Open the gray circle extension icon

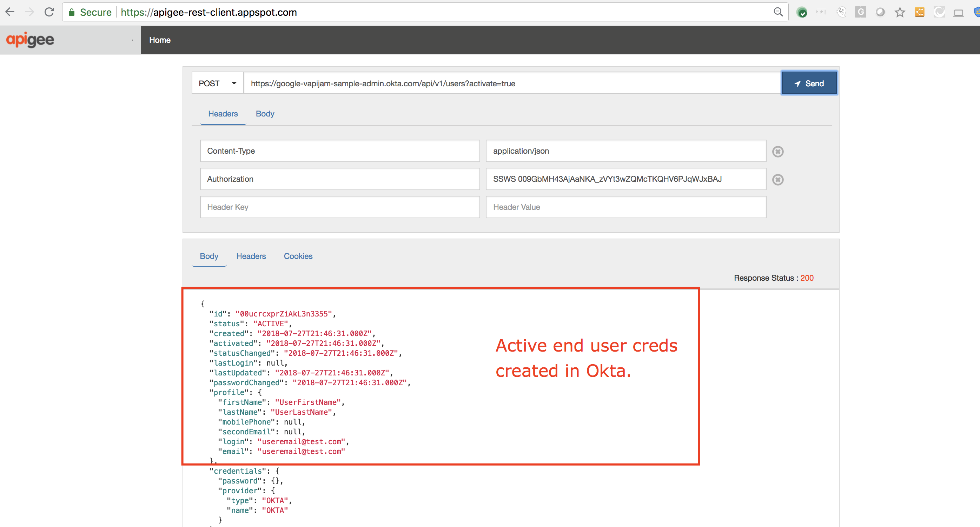[880, 12]
